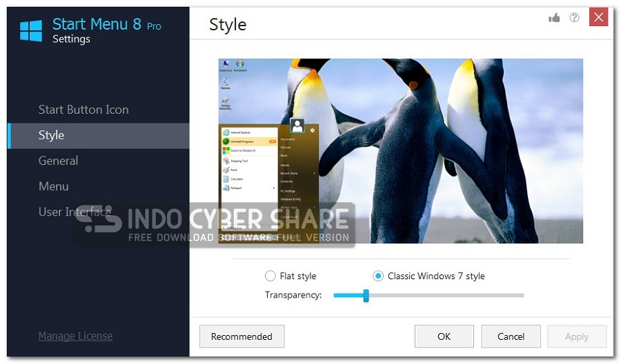Click the Recommended button
The image size is (621, 364).
241,336
